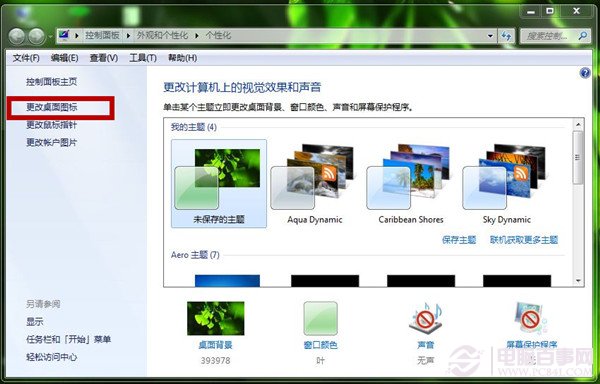
Task: Expand the chevron after 控制面板 breadcrumb
Action: click(x=129, y=36)
